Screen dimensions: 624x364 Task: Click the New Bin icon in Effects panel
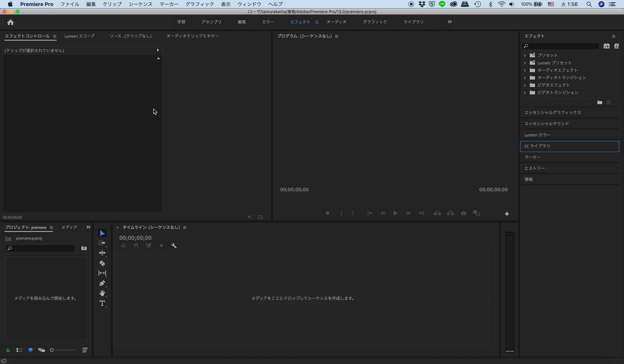tap(600, 102)
